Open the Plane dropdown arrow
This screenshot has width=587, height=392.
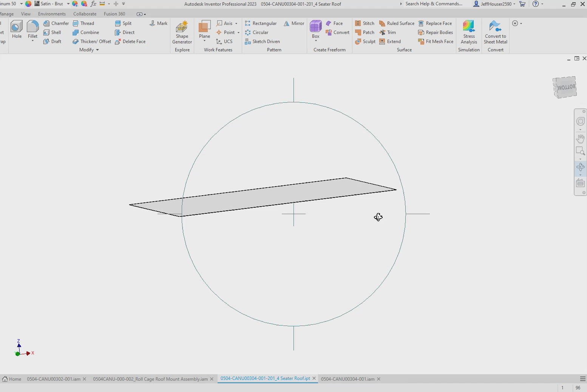(204, 41)
